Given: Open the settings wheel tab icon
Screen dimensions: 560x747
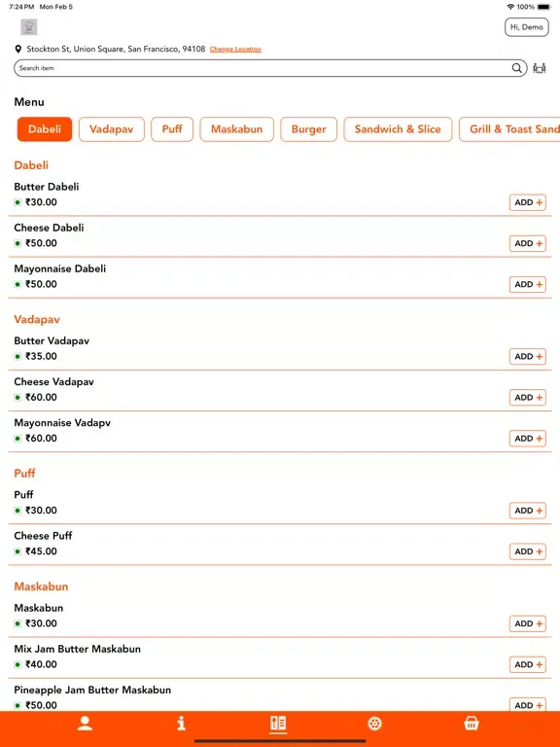Looking at the screenshot, I should pyautogui.click(x=374, y=724).
